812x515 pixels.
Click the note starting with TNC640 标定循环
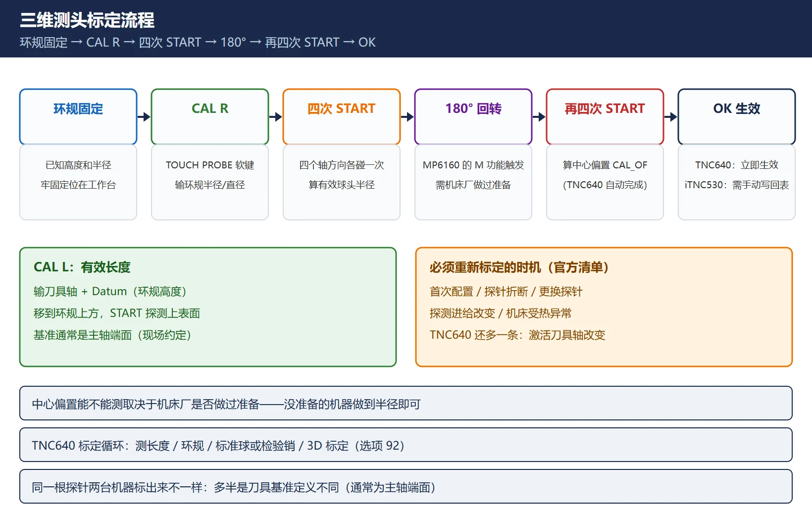(x=406, y=445)
